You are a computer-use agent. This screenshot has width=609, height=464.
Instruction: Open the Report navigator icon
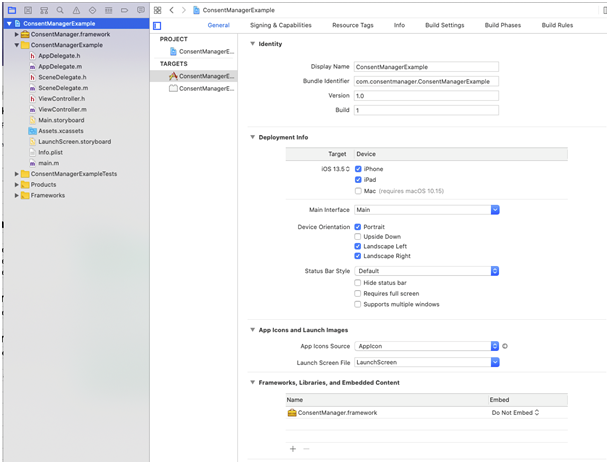[141, 10]
